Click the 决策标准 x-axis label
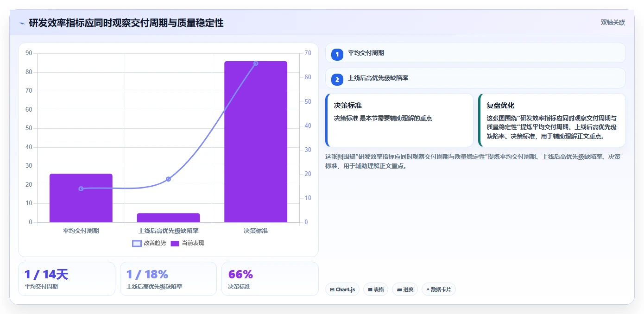This screenshot has height=314, width=644. (256, 231)
